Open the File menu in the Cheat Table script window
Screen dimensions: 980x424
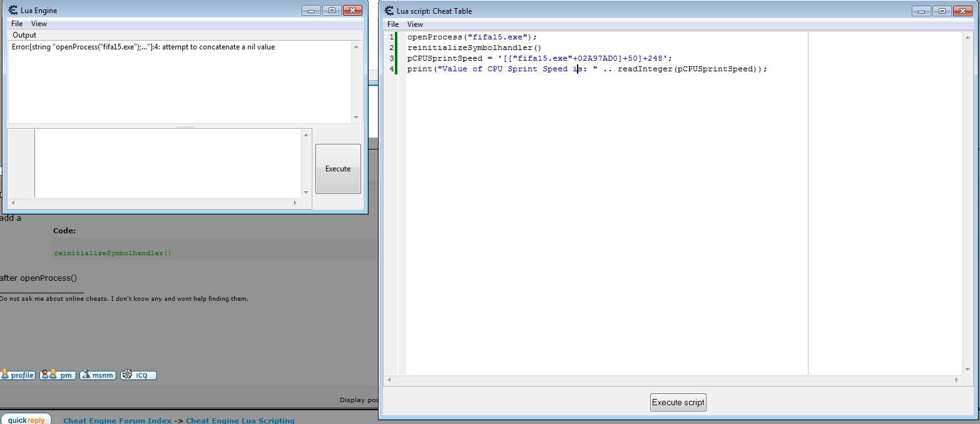click(x=392, y=24)
